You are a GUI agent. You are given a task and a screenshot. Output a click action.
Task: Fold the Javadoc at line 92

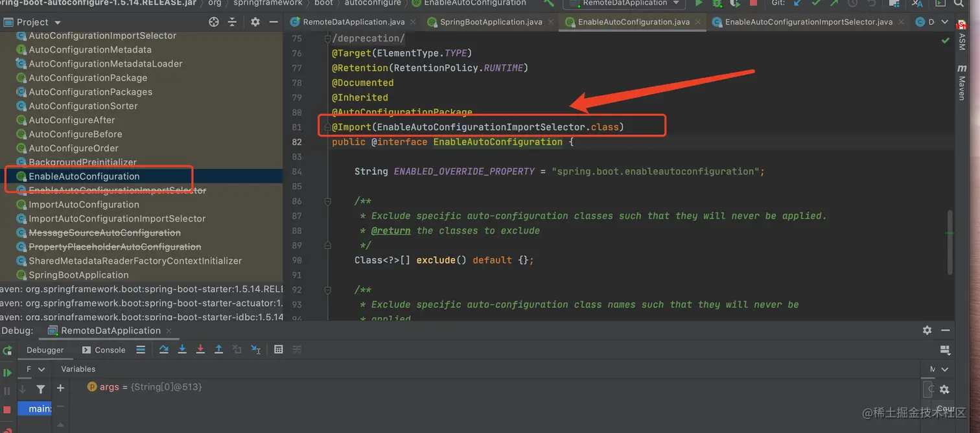tap(327, 290)
